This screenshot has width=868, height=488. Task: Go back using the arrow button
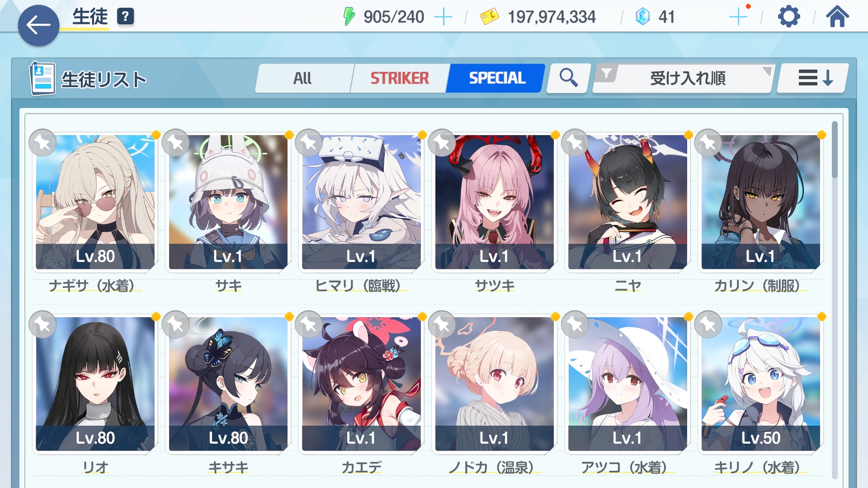[x=38, y=26]
